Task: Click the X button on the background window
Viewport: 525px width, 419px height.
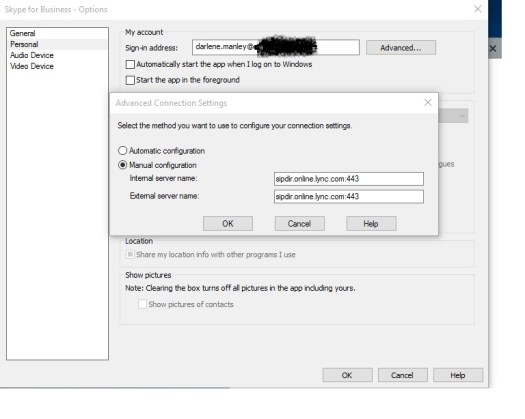Action: click(493, 49)
